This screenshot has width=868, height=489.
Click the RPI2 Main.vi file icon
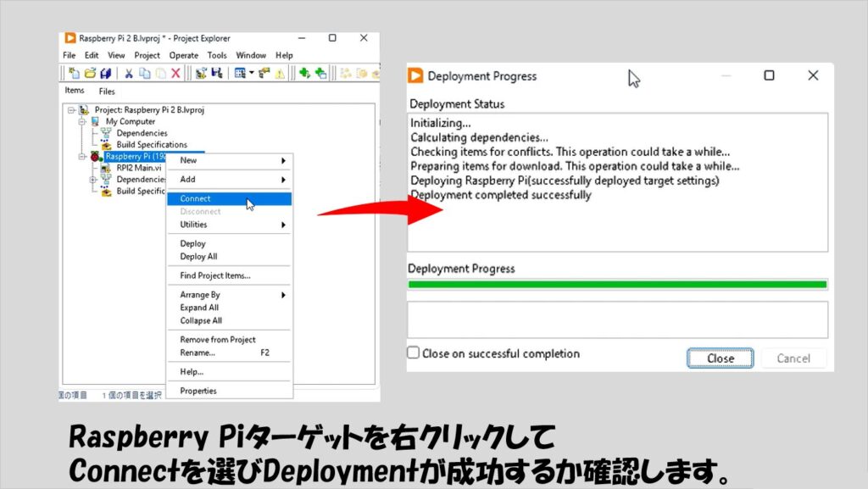click(x=106, y=168)
